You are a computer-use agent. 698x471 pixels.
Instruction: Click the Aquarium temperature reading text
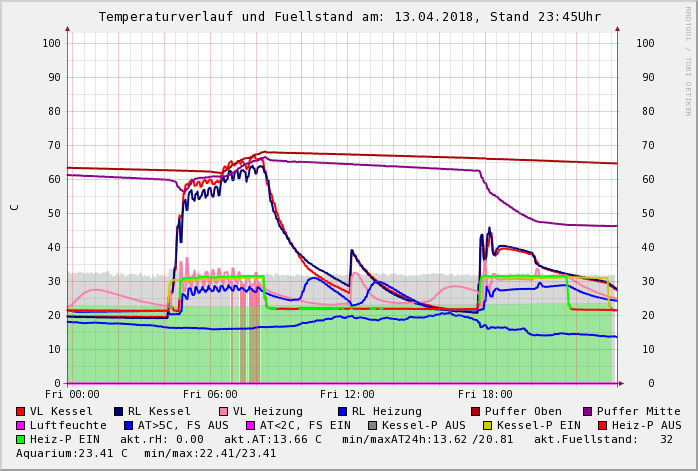coord(70,454)
